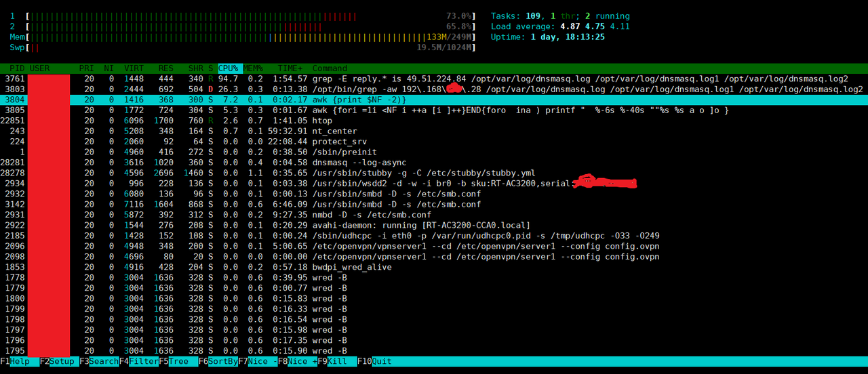Select the /opt/bin/grep -aw process row
Viewport: 868px width, 374px height.
[x=434, y=89]
